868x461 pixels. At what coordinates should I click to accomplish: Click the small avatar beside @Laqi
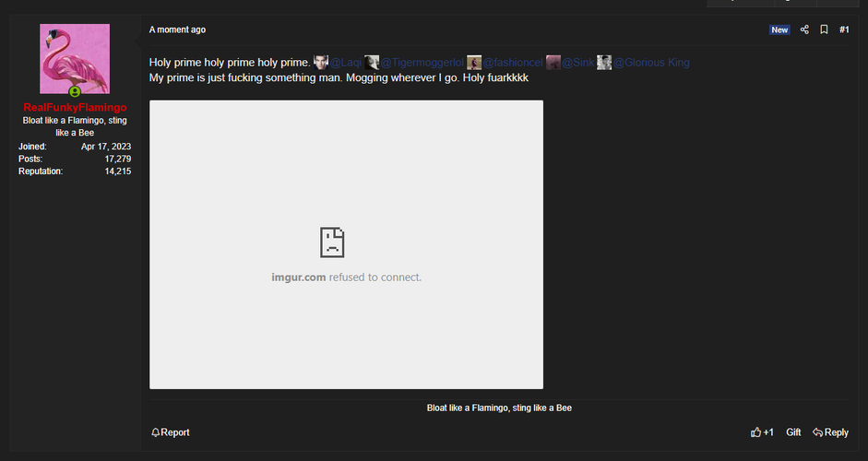tap(320, 63)
